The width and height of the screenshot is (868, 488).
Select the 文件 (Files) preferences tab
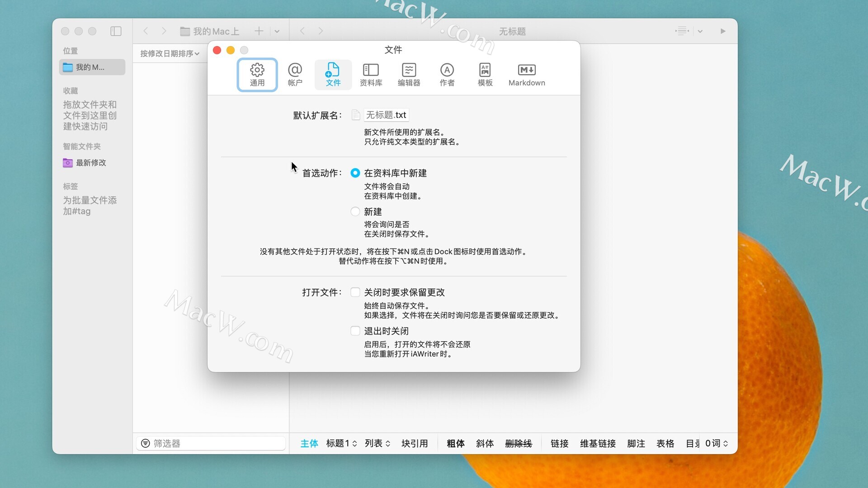point(333,75)
